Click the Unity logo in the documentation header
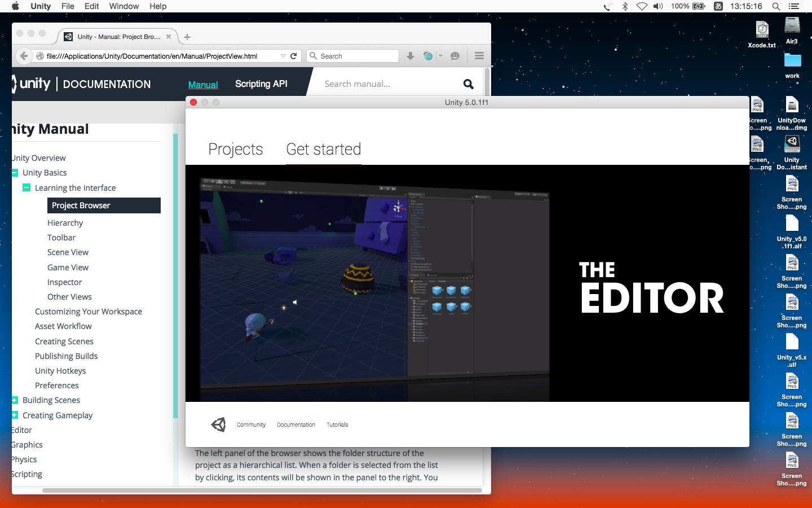Image resolution: width=812 pixels, height=508 pixels. point(32,84)
